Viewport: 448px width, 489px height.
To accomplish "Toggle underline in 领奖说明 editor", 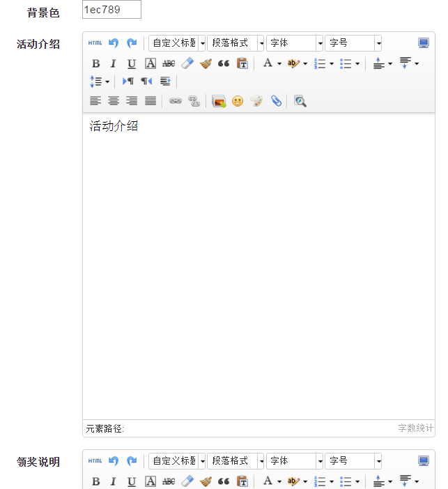I will [x=132, y=481].
